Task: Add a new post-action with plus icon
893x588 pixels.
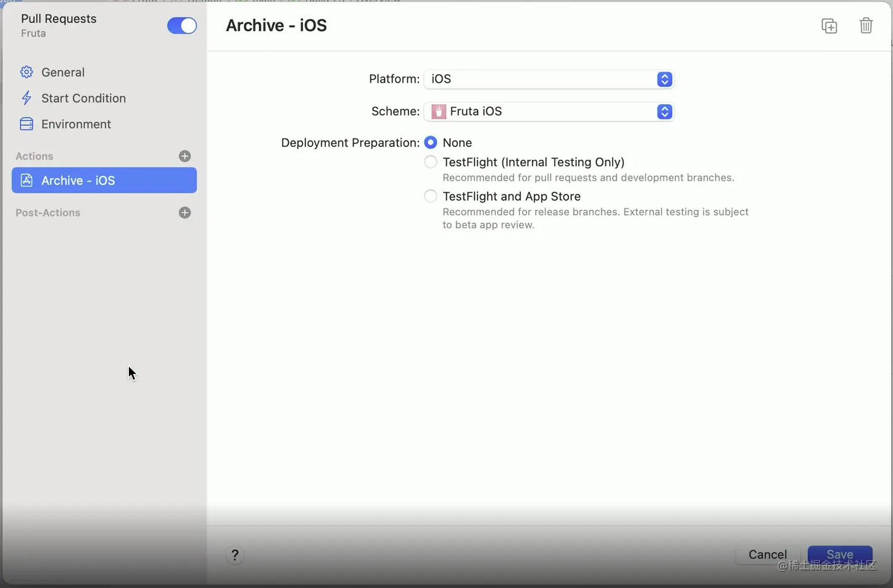Action: coord(185,213)
